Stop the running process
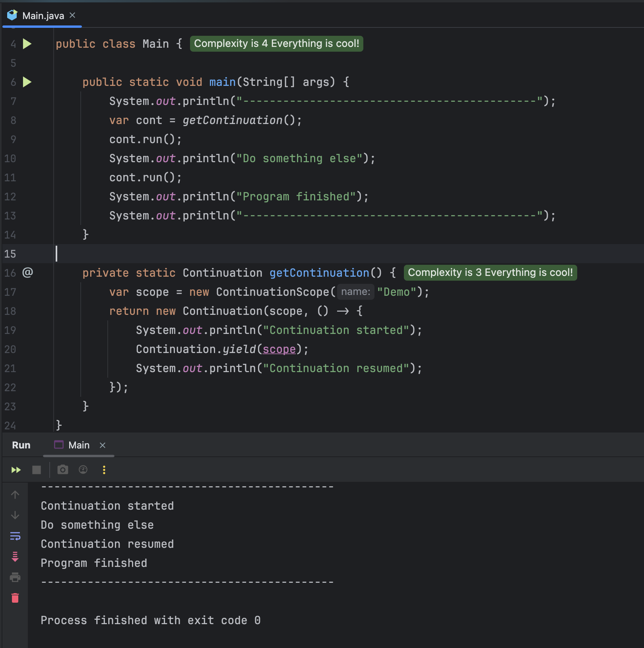The height and width of the screenshot is (648, 644). click(37, 470)
